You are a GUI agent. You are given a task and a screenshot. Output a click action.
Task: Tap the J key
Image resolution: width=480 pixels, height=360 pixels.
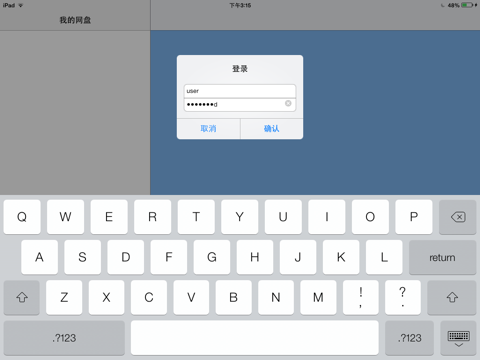coord(298,257)
